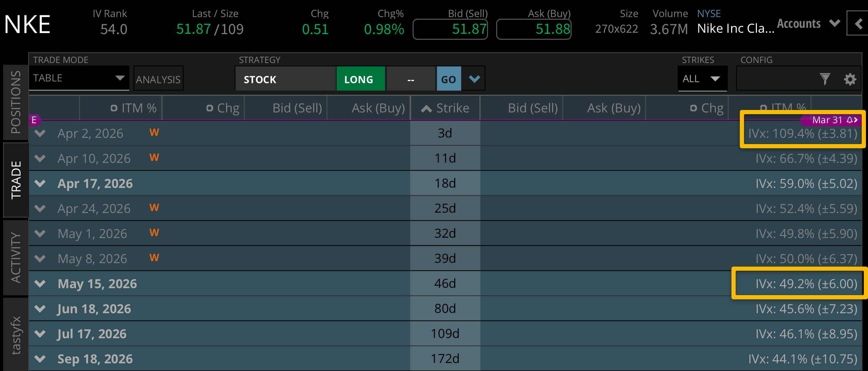
Task: Click the weekly W badge for May 8
Action: coord(154,258)
